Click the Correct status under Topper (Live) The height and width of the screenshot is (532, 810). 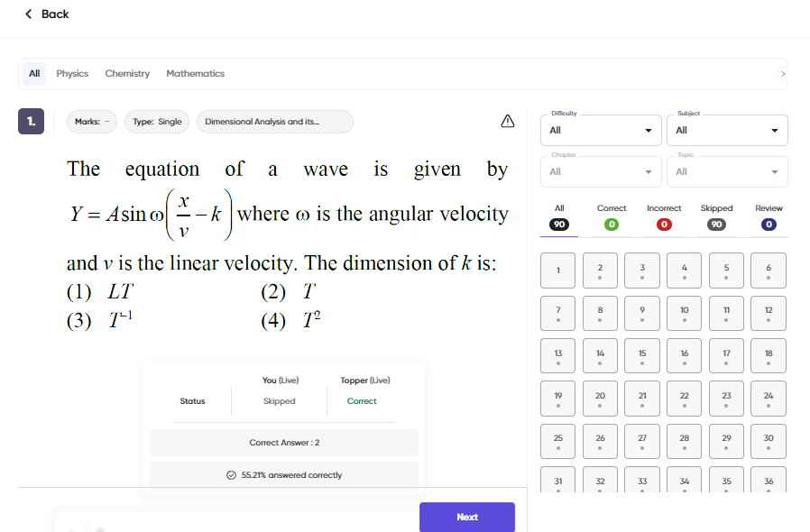tap(362, 401)
